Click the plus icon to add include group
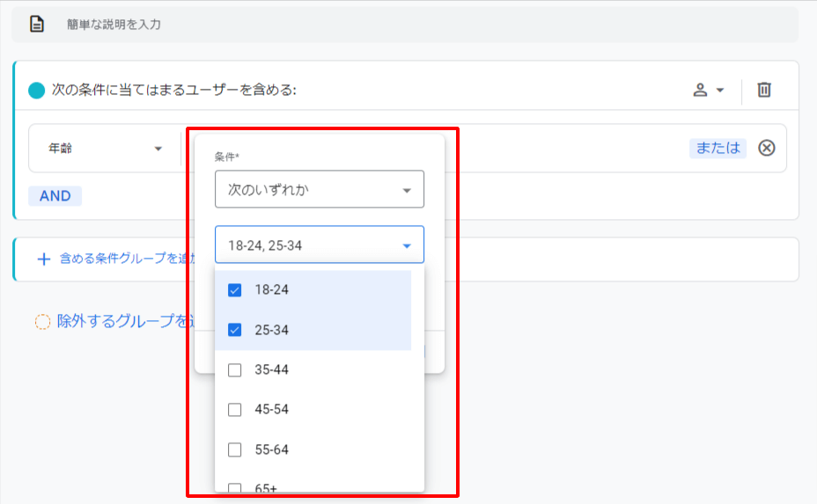817x504 pixels. click(x=44, y=259)
